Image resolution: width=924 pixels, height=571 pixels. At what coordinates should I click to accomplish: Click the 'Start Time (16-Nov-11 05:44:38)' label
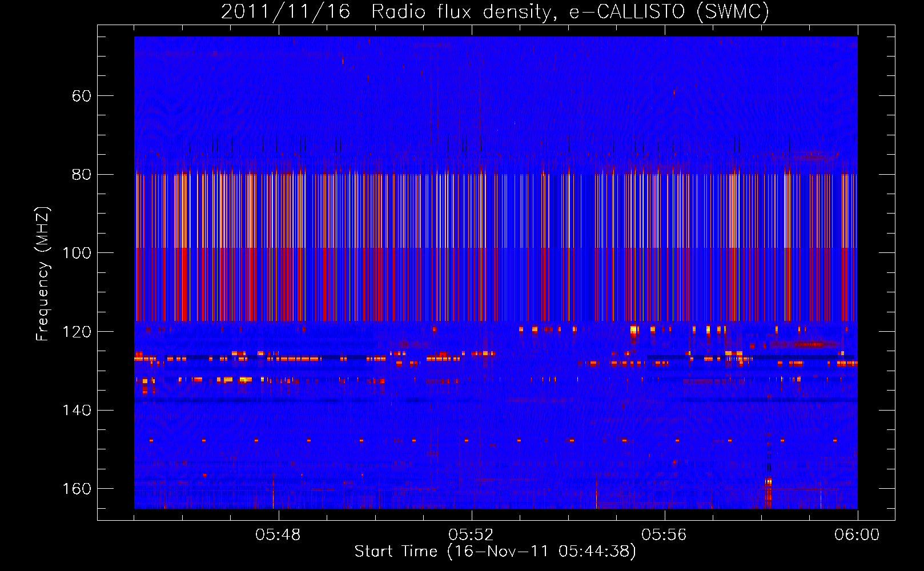(x=495, y=552)
